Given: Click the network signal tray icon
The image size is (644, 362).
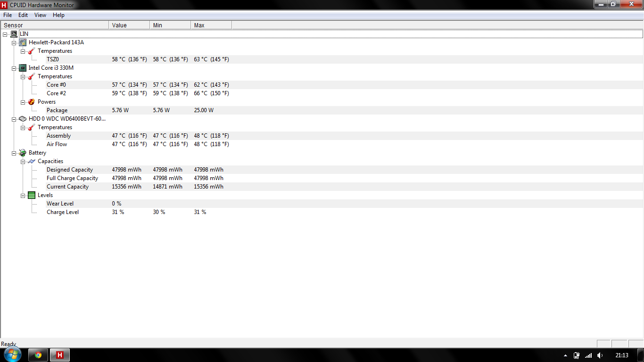Looking at the screenshot, I should pyautogui.click(x=588, y=355).
